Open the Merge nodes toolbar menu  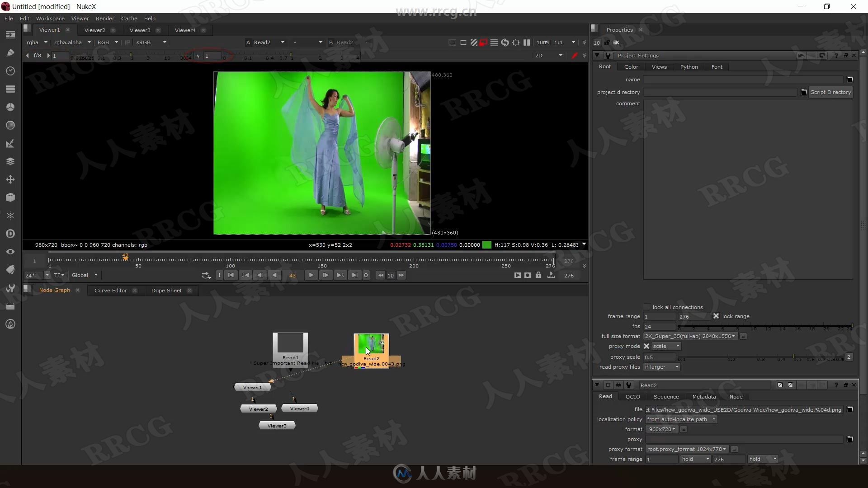pos(10,161)
